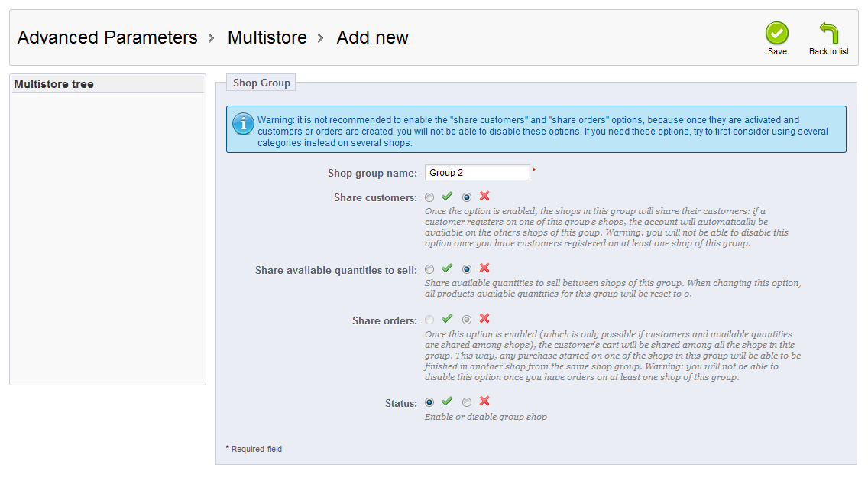
Task: Click breadcrumb arrow after Advanced Parameters
Action: point(212,38)
